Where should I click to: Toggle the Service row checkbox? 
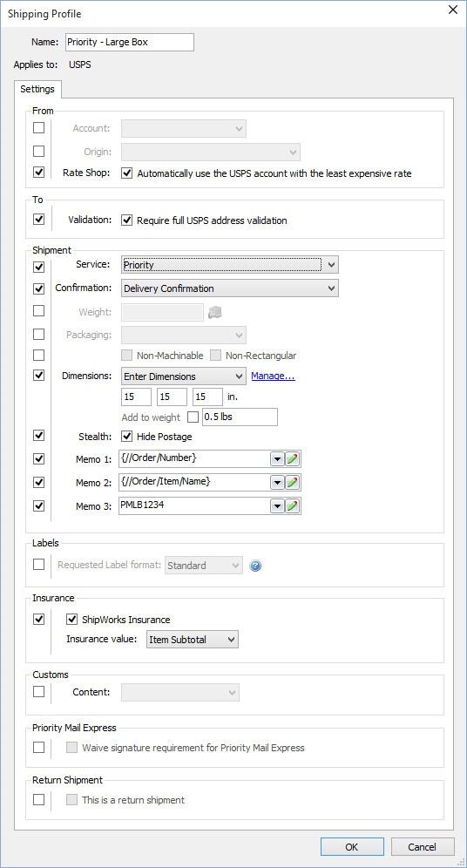click(x=38, y=267)
